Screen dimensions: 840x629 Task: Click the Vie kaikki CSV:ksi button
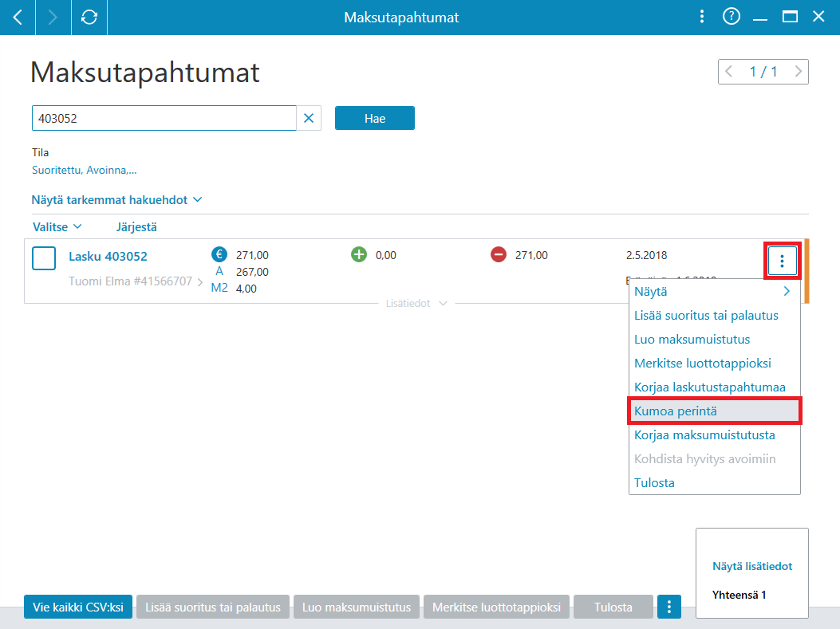click(x=78, y=607)
